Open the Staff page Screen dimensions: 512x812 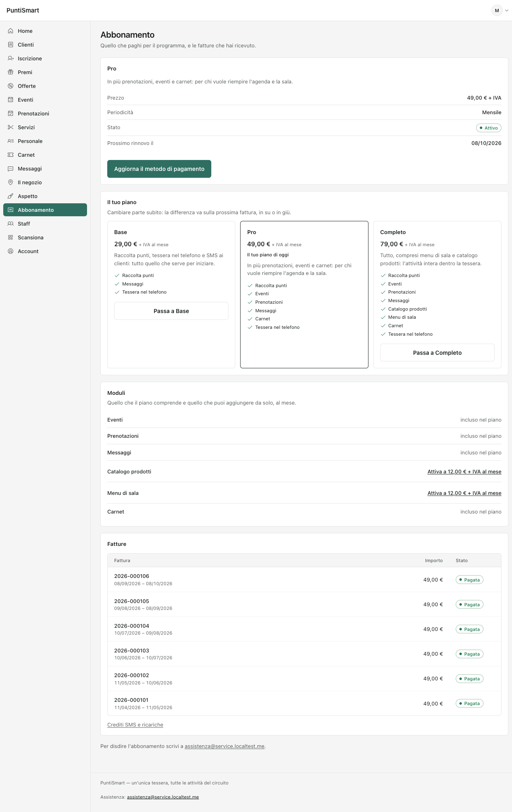click(45, 224)
